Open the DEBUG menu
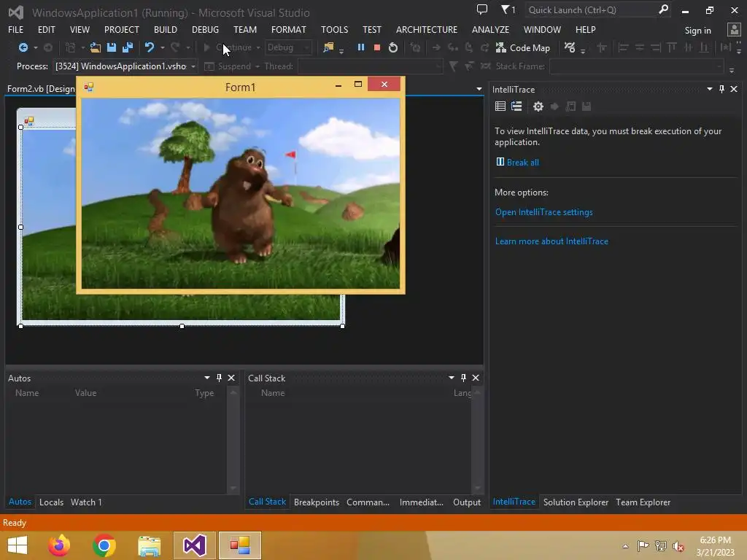Viewport: 747px width, 560px height. click(205, 29)
